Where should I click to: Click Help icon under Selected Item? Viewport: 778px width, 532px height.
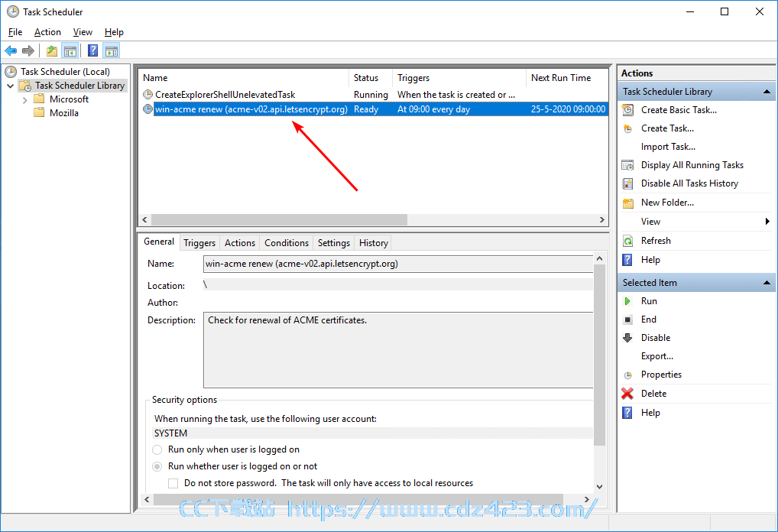pos(627,413)
